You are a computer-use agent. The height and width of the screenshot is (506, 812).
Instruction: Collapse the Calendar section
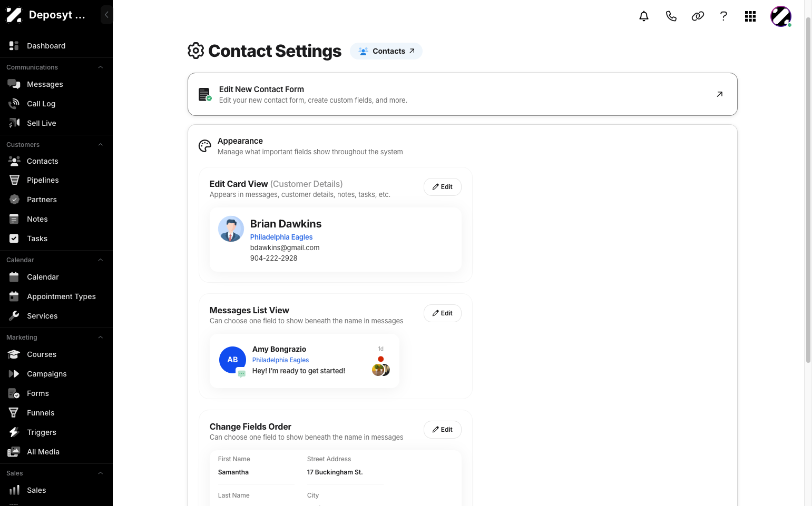click(x=101, y=260)
